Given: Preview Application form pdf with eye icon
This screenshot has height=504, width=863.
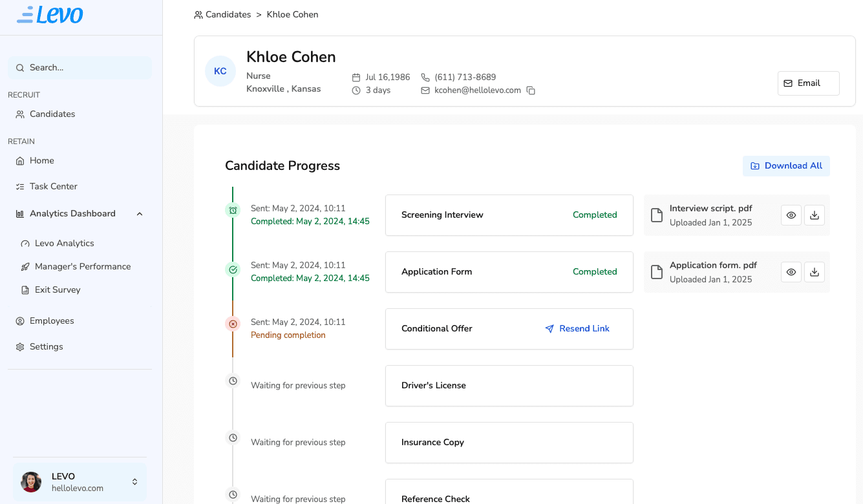Looking at the screenshot, I should 791,272.
